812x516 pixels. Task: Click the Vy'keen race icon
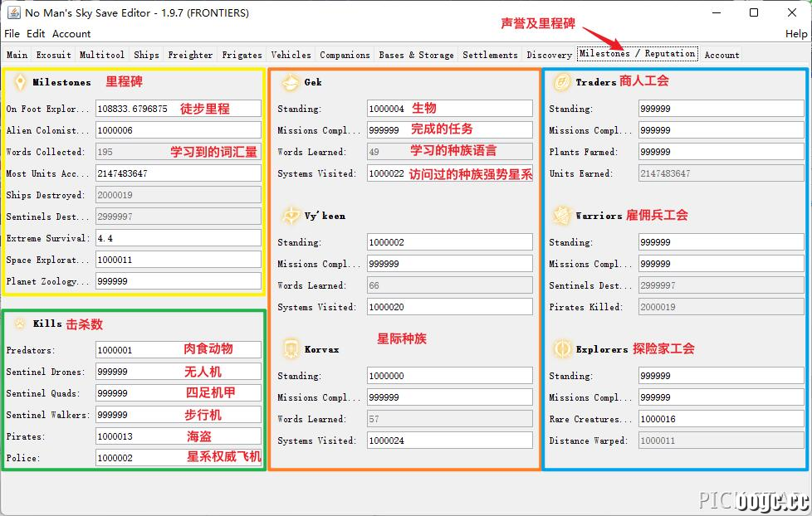click(x=291, y=216)
